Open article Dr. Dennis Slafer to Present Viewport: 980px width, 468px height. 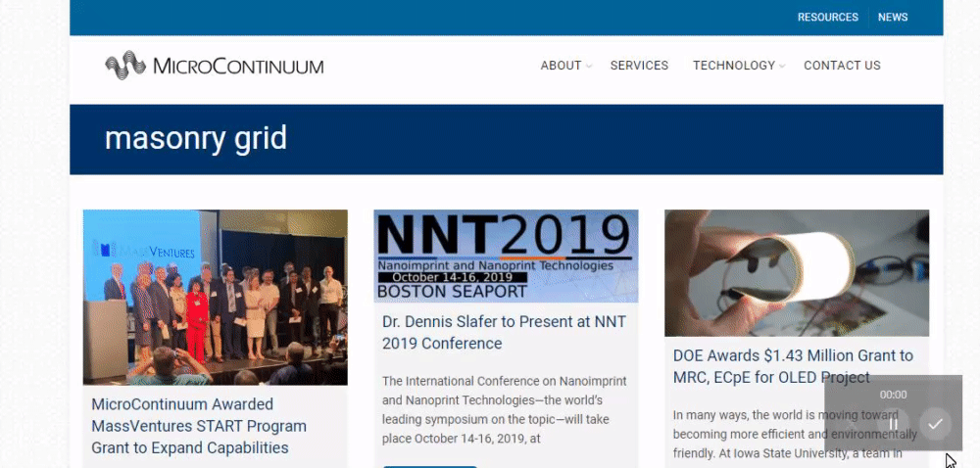click(504, 333)
